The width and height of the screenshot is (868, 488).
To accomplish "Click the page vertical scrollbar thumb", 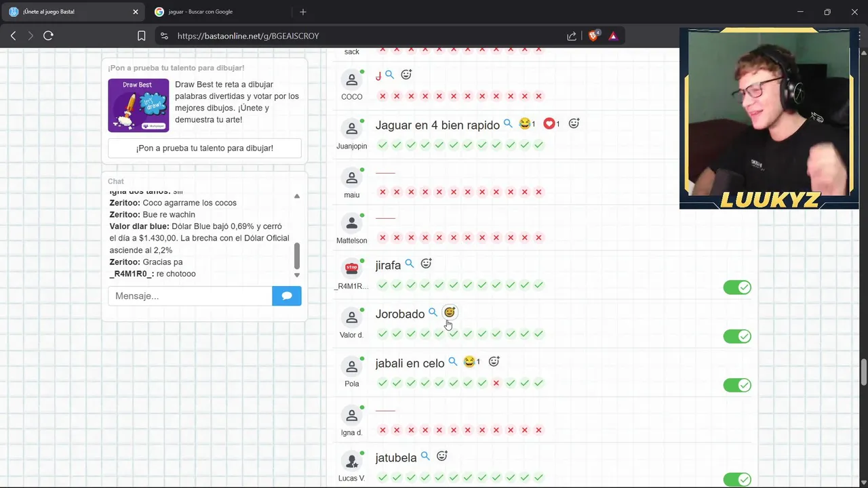I will 863,371.
